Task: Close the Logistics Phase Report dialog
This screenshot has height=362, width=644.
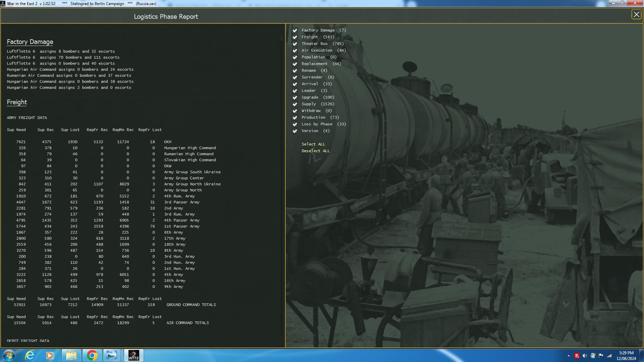Action: 636,14
